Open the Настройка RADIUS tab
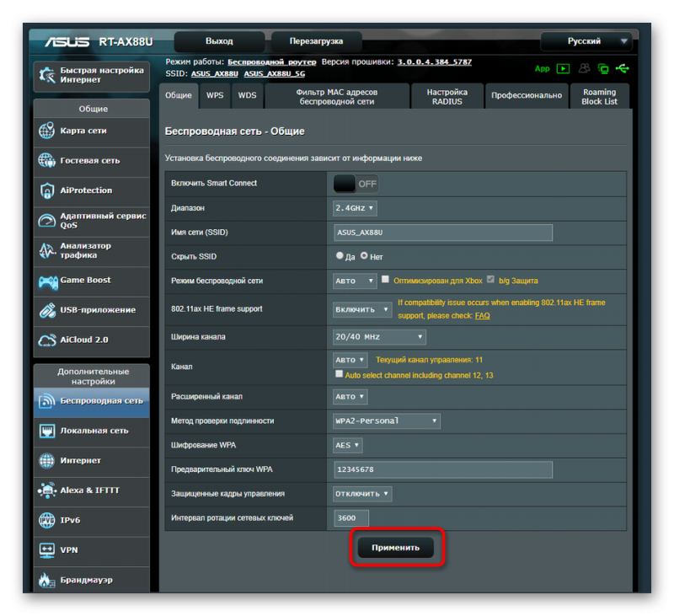Image resolution: width=674 pixels, height=616 pixels. click(x=447, y=97)
